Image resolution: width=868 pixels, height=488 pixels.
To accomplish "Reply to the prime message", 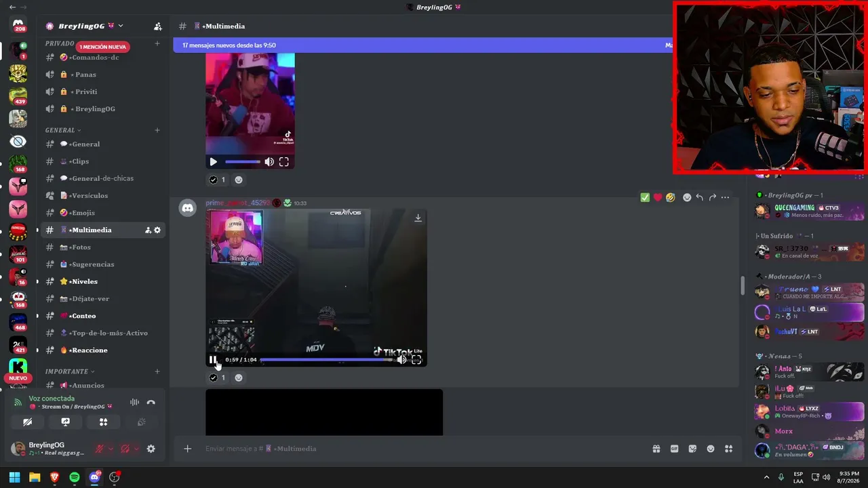I will coord(700,197).
